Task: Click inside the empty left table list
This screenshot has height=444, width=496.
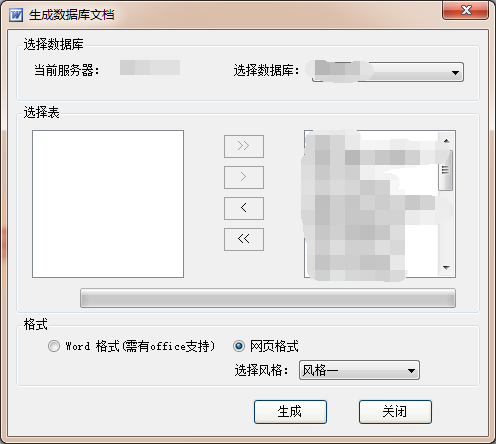Action: click(108, 204)
